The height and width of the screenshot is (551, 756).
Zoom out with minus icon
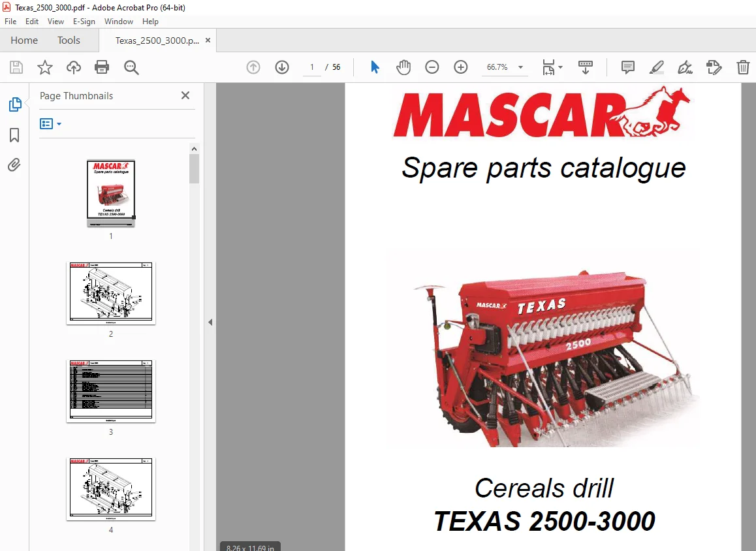tap(432, 67)
